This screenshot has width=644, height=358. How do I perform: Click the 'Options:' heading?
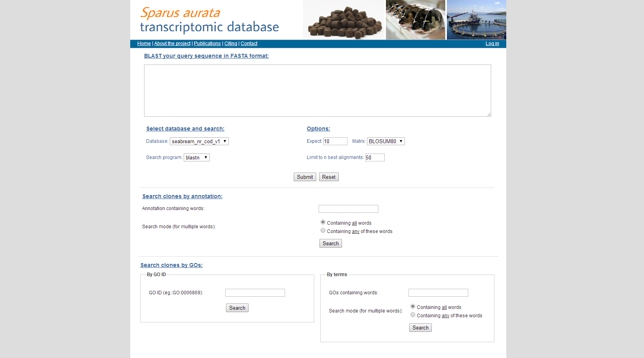(318, 129)
